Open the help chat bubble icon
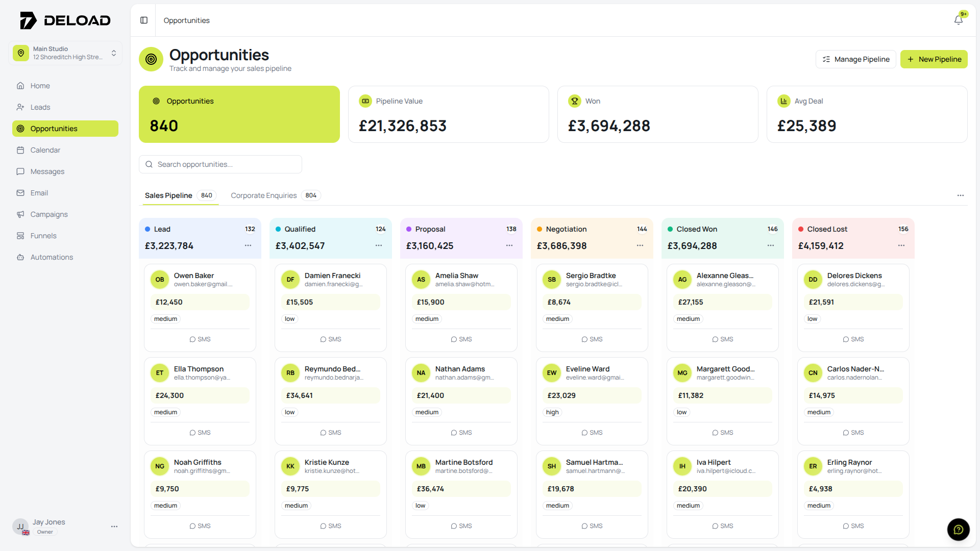The image size is (980, 551). [x=958, y=529]
